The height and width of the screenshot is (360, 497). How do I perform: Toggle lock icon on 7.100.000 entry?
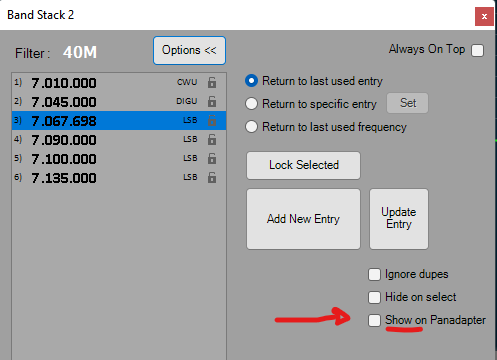pyautogui.click(x=212, y=158)
